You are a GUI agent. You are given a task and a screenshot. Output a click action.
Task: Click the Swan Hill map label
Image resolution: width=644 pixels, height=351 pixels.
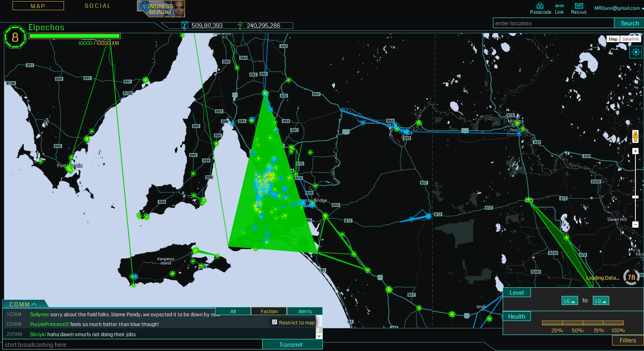[x=617, y=219]
